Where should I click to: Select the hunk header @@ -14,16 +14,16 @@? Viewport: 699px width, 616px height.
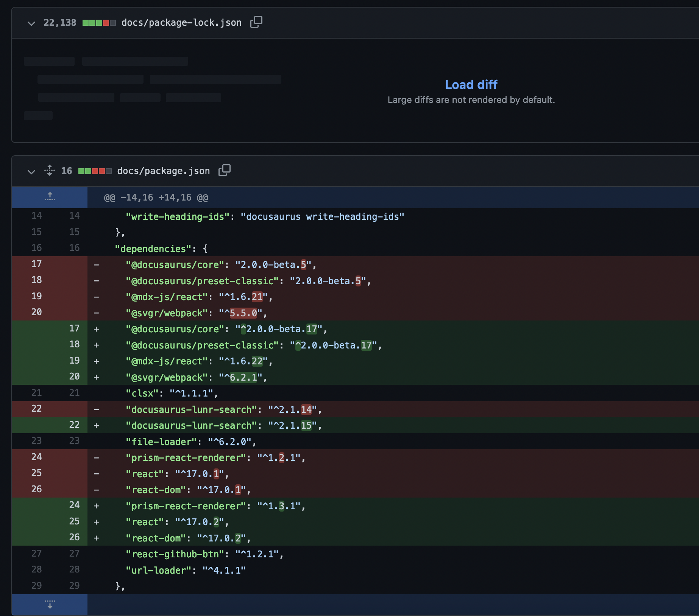pos(156,198)
